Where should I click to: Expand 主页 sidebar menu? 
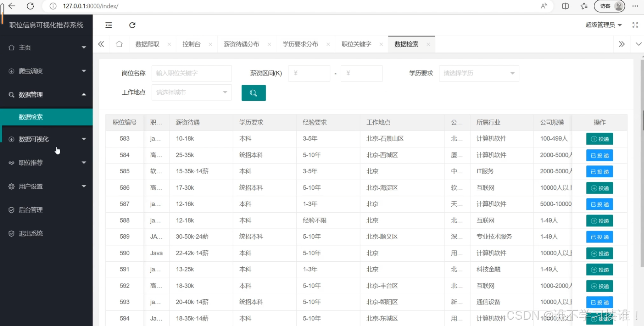tap(46, 48)
